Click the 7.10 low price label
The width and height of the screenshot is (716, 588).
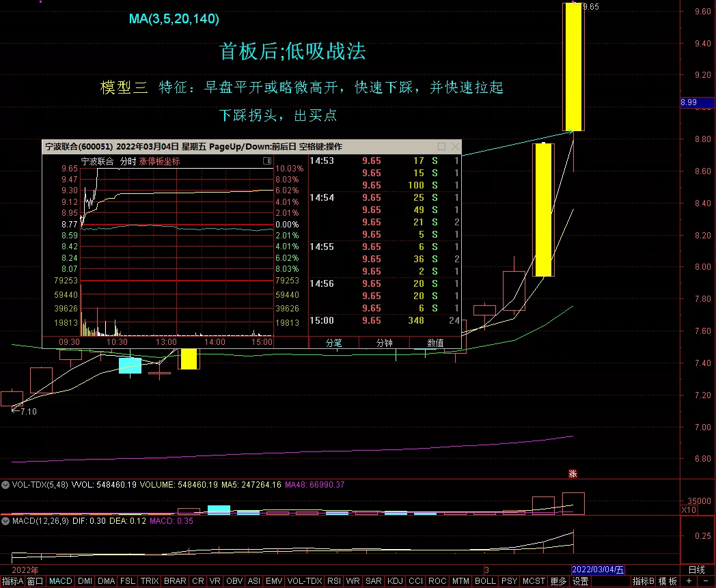coord(28,411)
